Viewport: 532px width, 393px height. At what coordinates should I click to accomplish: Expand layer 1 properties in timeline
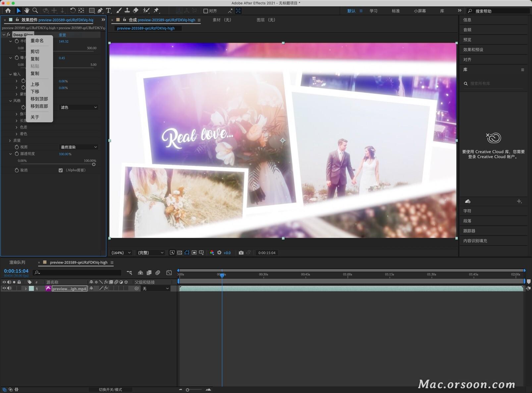pos(26,289)
